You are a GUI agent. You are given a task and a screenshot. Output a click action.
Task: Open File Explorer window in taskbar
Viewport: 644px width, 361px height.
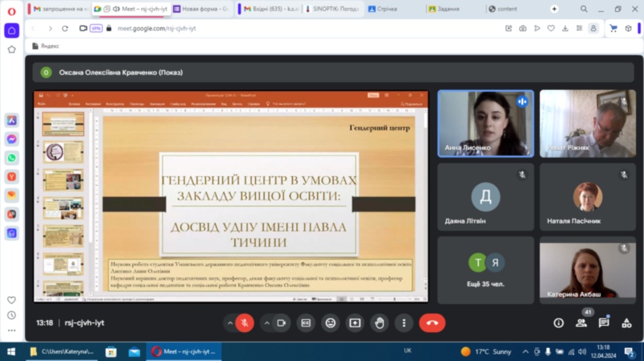pos(63,351)
